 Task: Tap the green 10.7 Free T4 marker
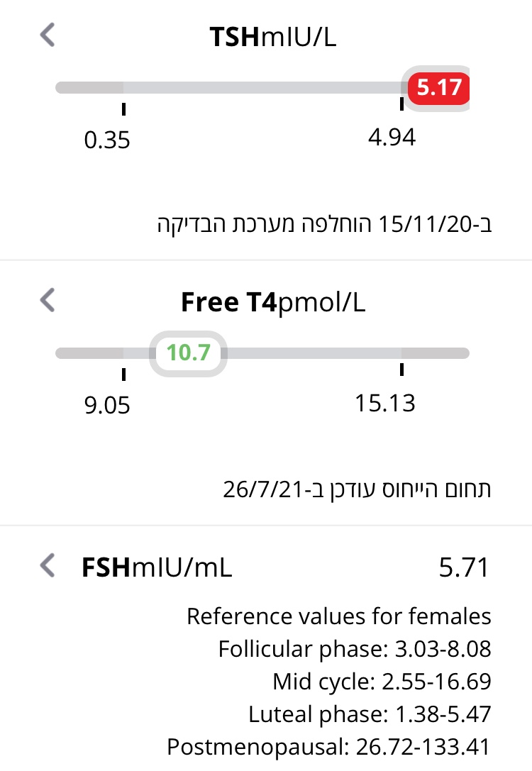(x=188, y=353)
